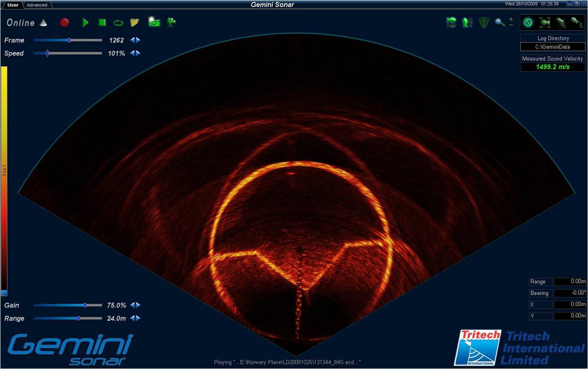This screenshot has width=588, height=369.
Task: Click the X coordinate readout field
Action: point(570,304)
